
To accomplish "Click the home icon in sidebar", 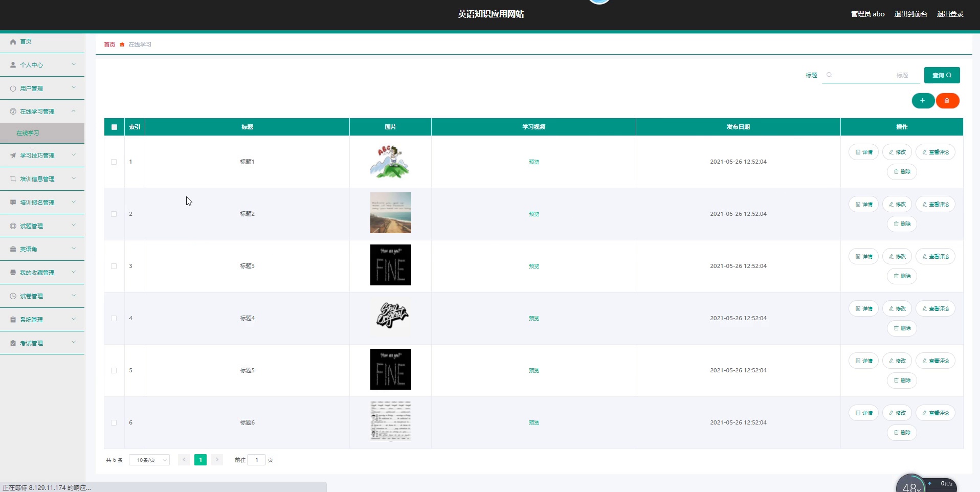I will [13, 42].
